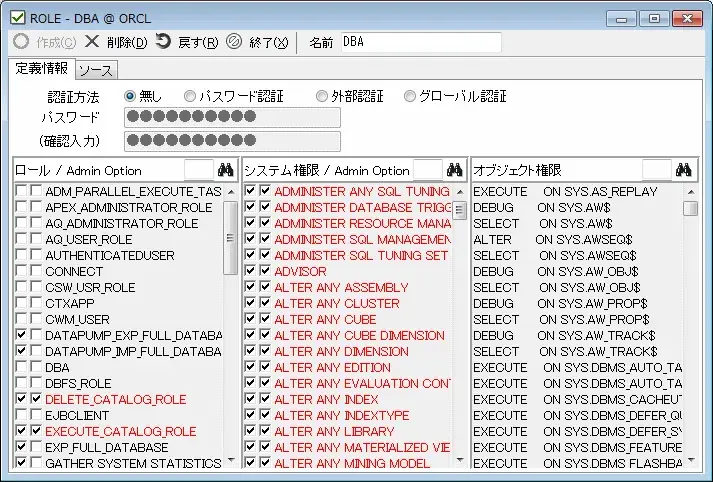The image size is (713, 482).
Task: Click the 戻す (revert) arrow icon
Action: click(163, 42)
